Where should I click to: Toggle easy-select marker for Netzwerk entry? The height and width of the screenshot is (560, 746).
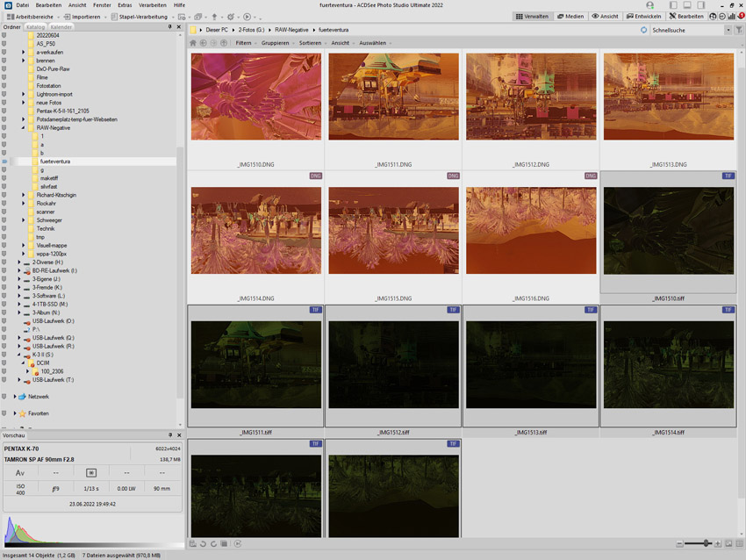pyautogui.click(x=4, y=397)
